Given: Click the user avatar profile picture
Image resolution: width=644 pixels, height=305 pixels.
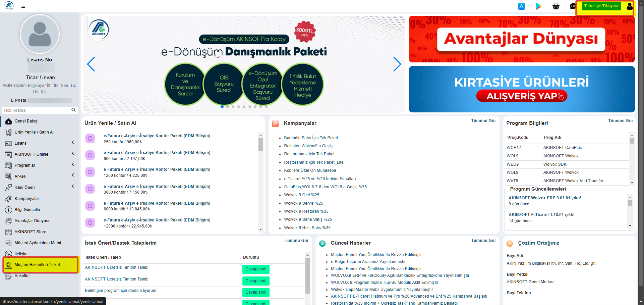Looking at the screenshot, I should point(40,34).
